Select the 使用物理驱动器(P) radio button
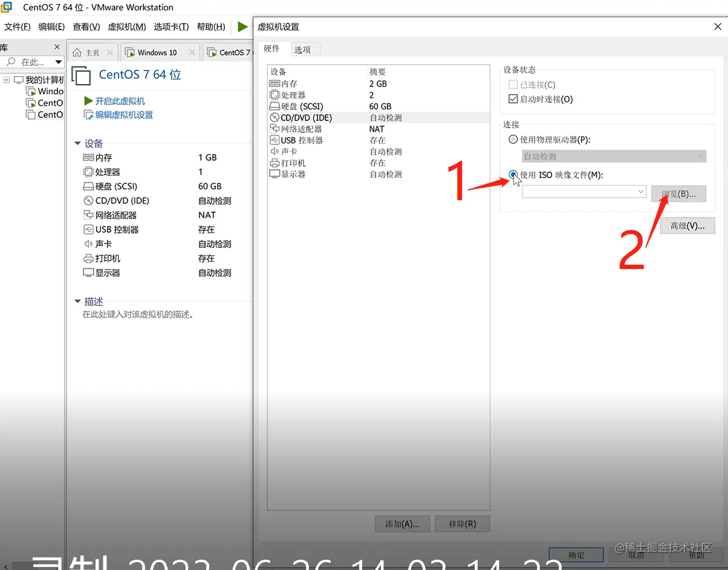Viewport: 728px width, 570px height. coord(513,139)
